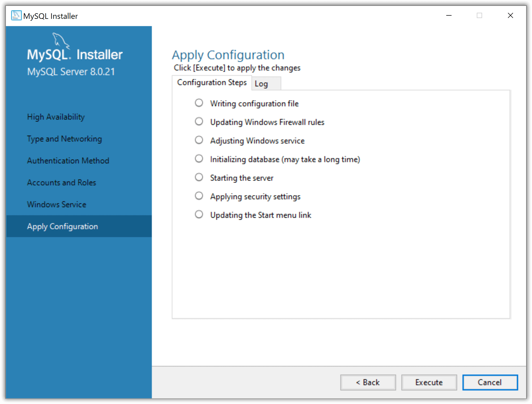Select the Writing configuration file step indicator
532x404 pixels.
point(199,103)
